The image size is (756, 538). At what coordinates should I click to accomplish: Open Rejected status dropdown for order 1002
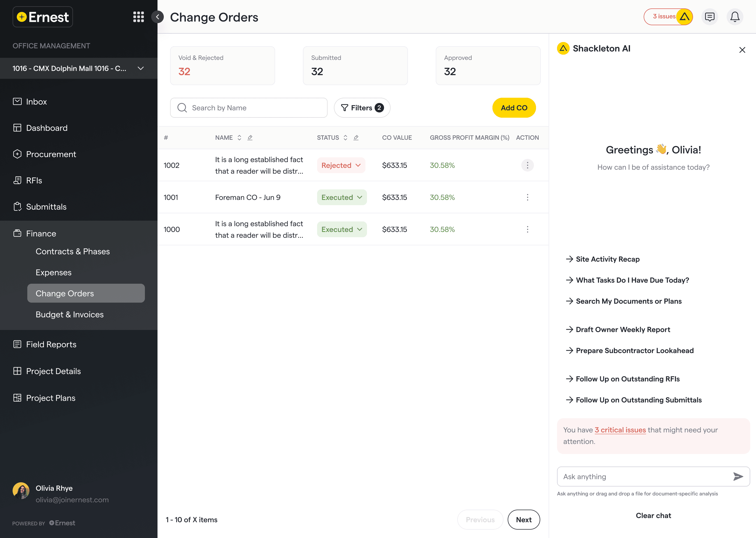pyautogui.click(x=341, y=165)
